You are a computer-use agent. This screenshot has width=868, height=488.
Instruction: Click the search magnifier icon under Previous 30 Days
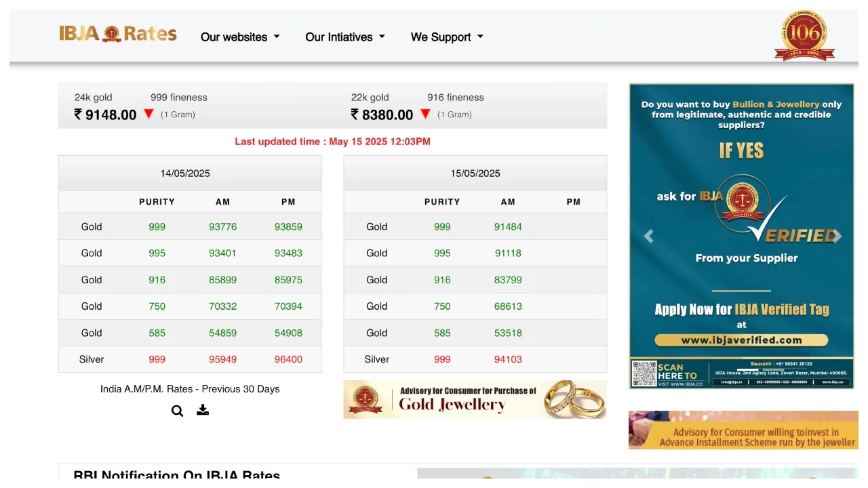pos(177,411)
